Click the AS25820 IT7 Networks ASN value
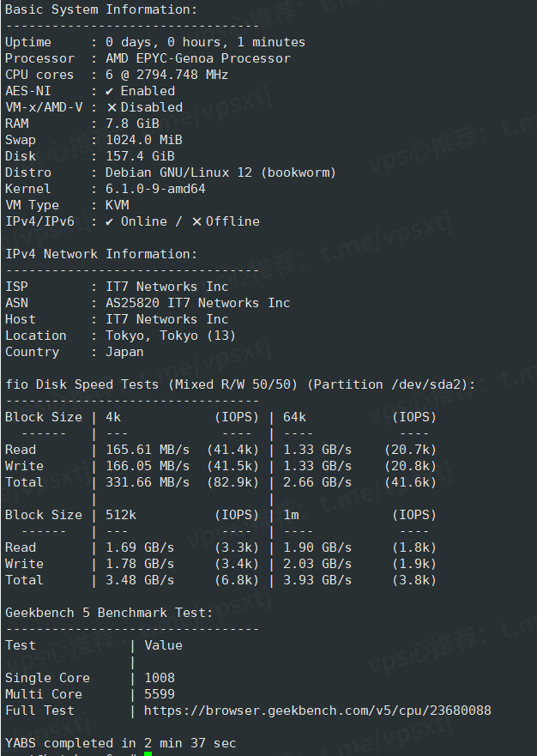Viewport: 537px width, 756px height. 197,303
